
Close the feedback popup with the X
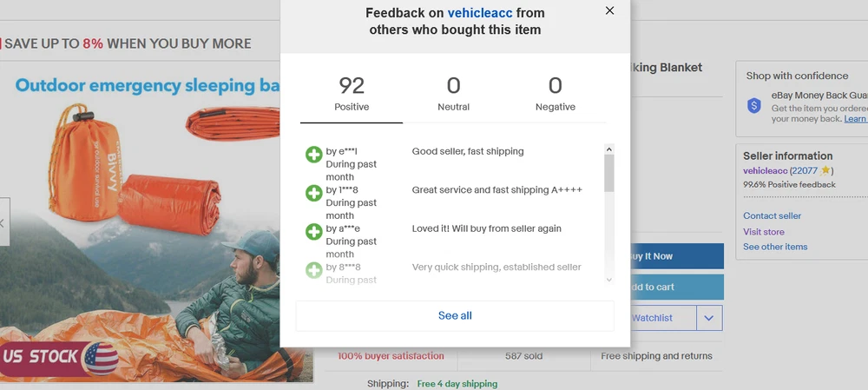point(609,11)
